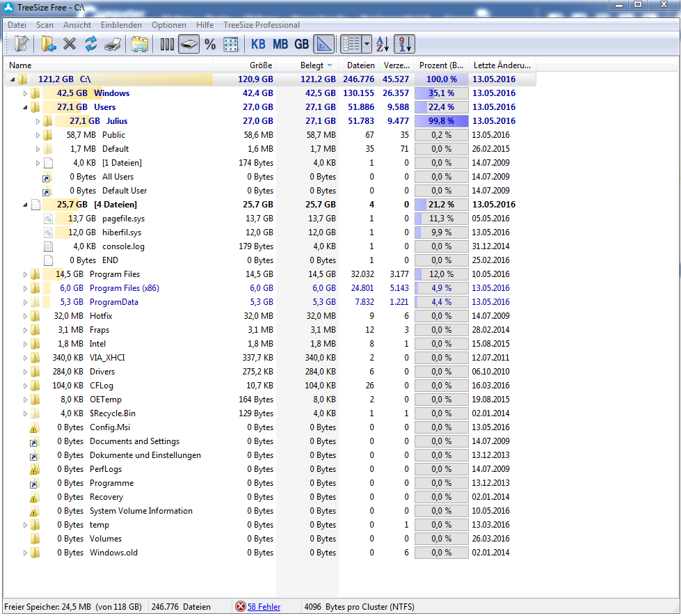This screenshot has height=616, width=681.
Task: Toggle the percent display mode
Action: pyautogui.click(x=210, y=45)
